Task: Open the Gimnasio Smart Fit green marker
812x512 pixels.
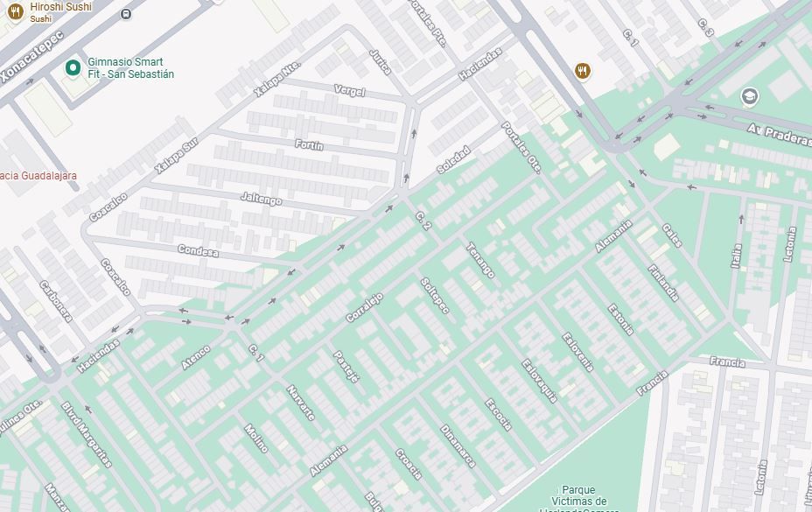Action: 73,67
